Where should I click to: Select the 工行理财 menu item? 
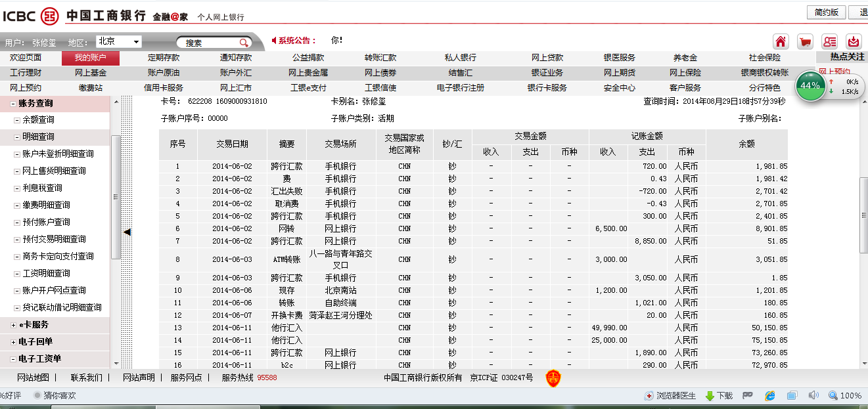[x=26, y=73]
